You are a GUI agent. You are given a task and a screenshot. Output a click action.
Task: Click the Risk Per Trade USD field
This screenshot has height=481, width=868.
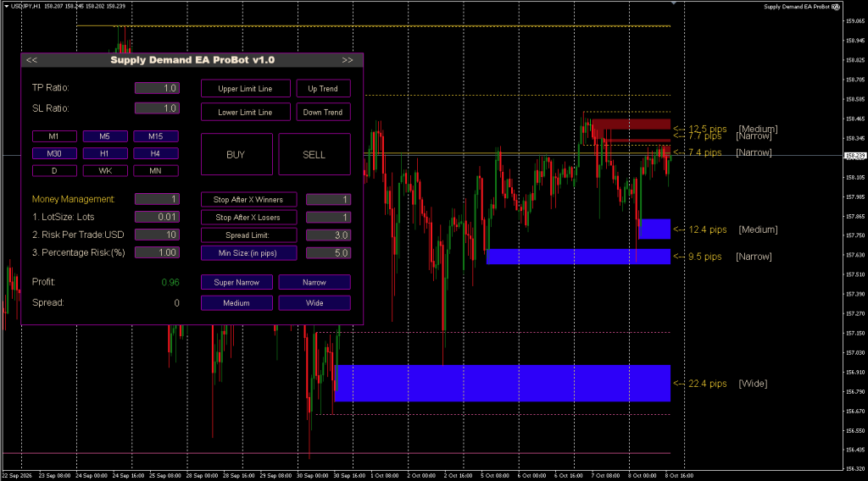(157, 235)
